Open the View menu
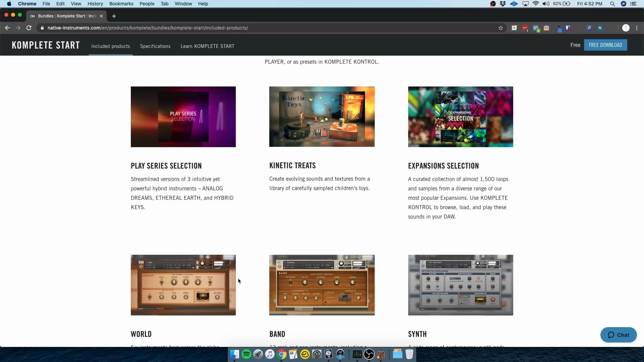Viewport: 644px width, 362px height. point(76,4)
